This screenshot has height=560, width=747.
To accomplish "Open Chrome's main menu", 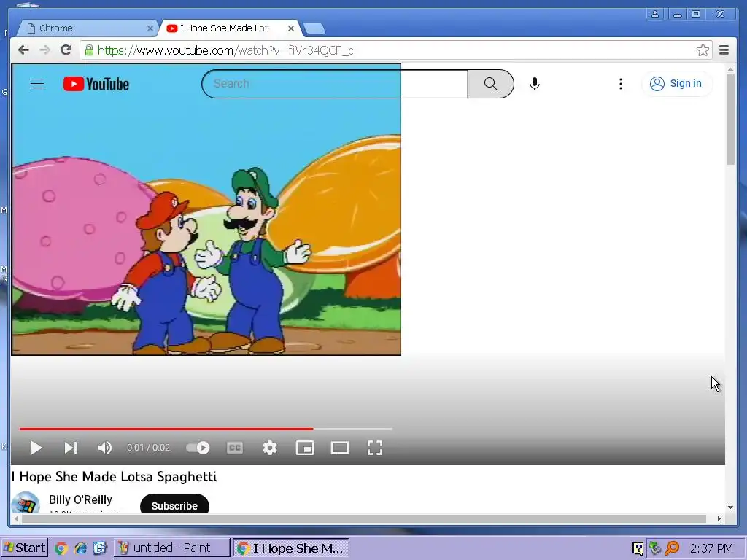I will tap(724, 50).
